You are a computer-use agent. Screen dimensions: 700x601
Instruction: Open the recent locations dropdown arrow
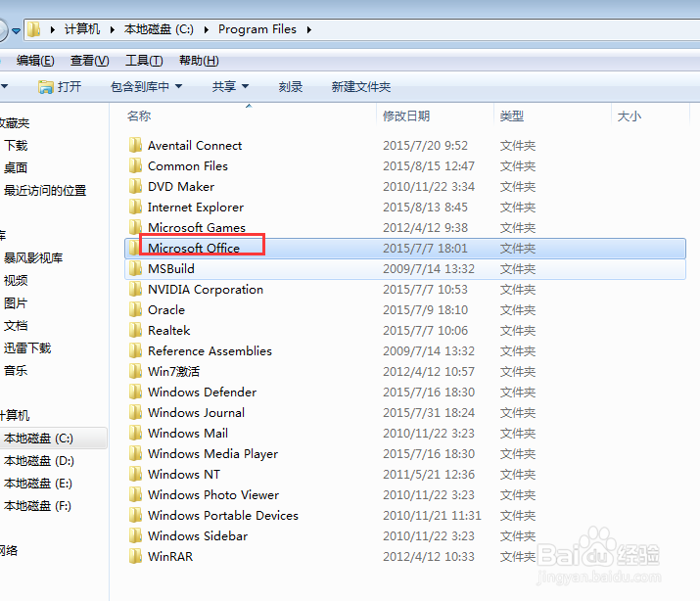tap(16, 30)
